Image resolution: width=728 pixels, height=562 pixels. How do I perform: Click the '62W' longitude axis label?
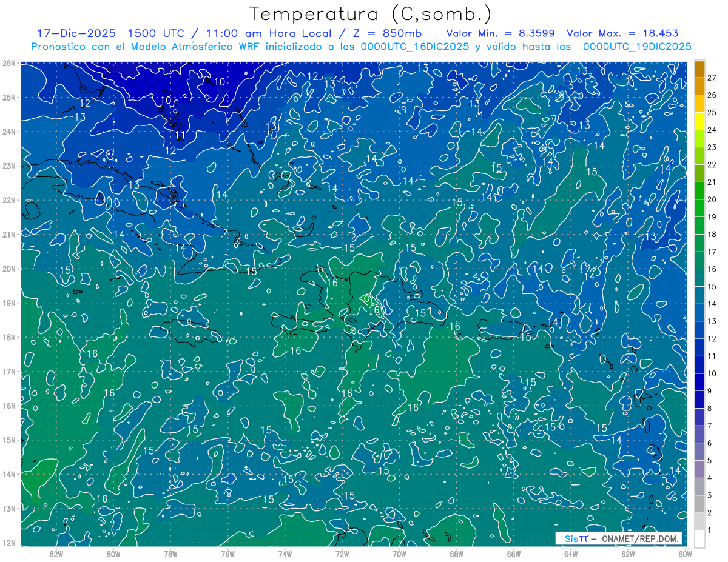click(628, 554)
